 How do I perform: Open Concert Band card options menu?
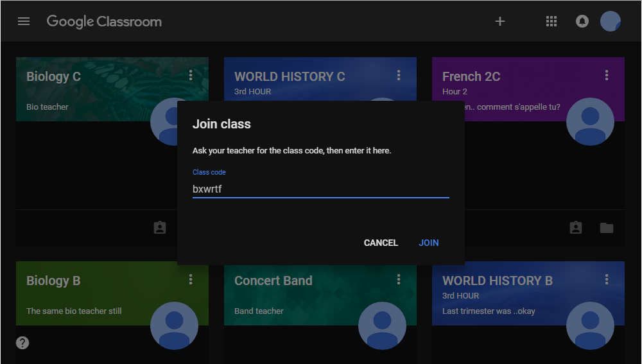click(399, 280)
